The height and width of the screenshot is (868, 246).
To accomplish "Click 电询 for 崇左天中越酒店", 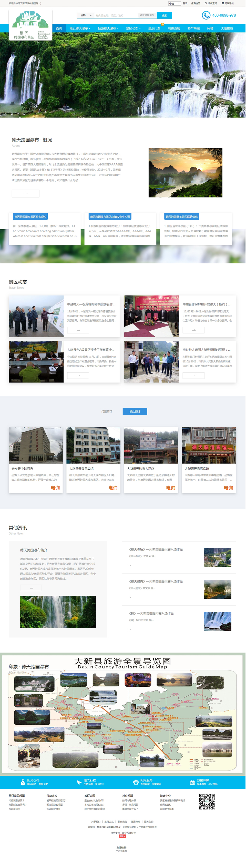I will coord(55,488).
